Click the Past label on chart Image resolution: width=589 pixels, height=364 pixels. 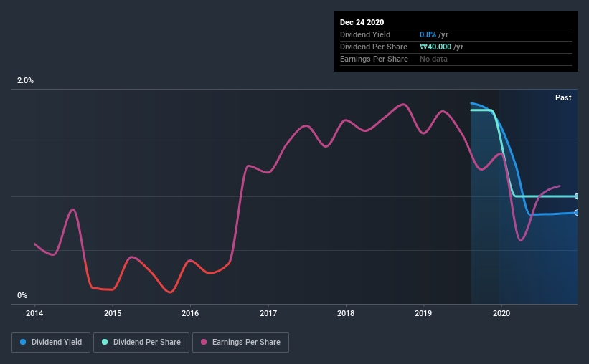(563, 97)
